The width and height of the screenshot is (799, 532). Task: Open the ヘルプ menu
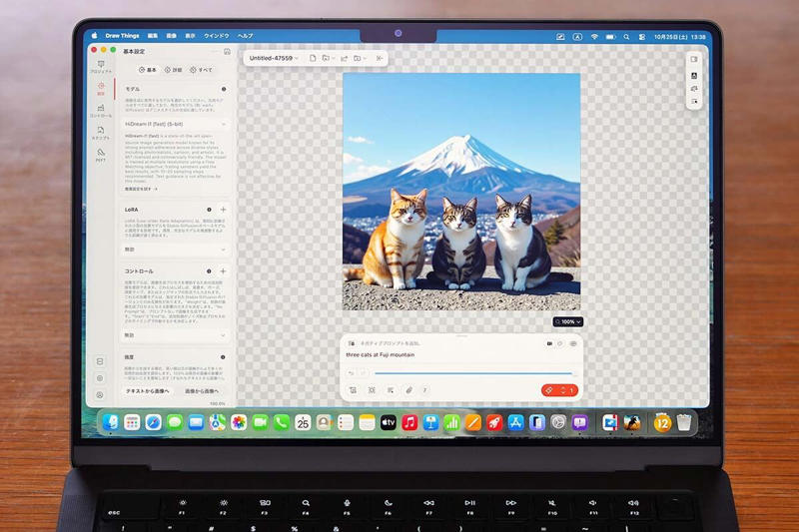tap(245, 36)
